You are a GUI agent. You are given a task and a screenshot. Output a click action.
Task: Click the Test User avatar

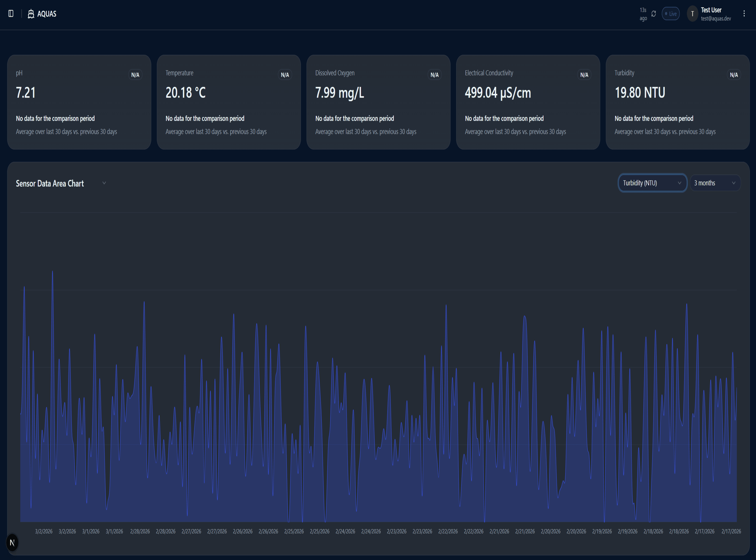coord(692,14)
